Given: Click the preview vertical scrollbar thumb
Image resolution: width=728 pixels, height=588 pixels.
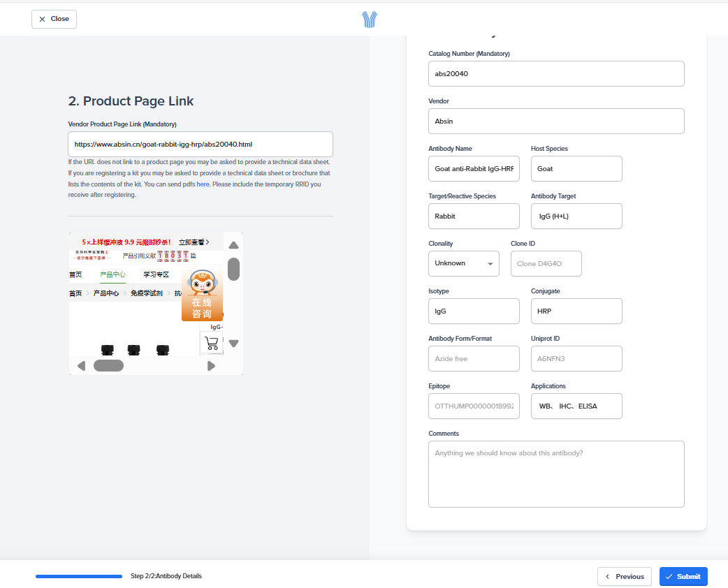Looking at the screenshot, I should point(234,269).
